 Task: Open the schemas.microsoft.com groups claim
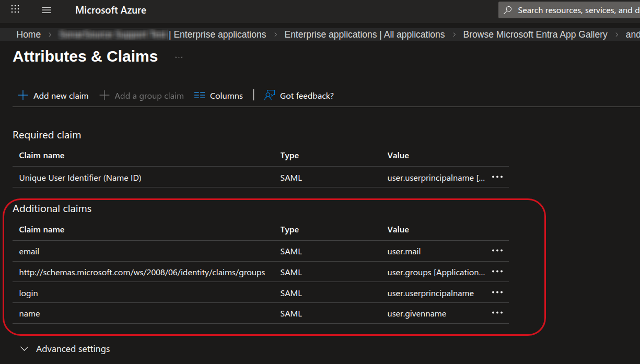tap(142, 273)
